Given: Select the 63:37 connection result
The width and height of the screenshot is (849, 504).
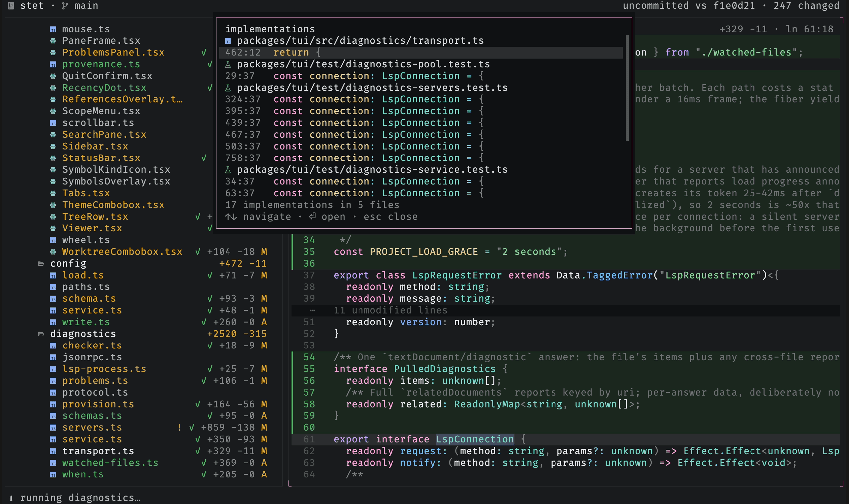Looking at the screenshot, I should point(421,193).
